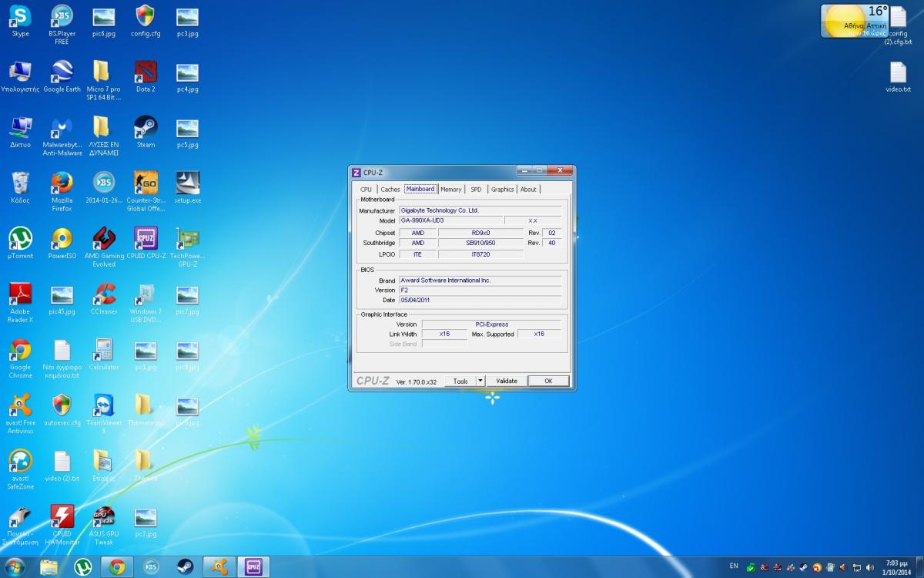Select the Mozilla Firefox desktop icon
Viewport: 924px width, 578px height.
pos(62,191)
